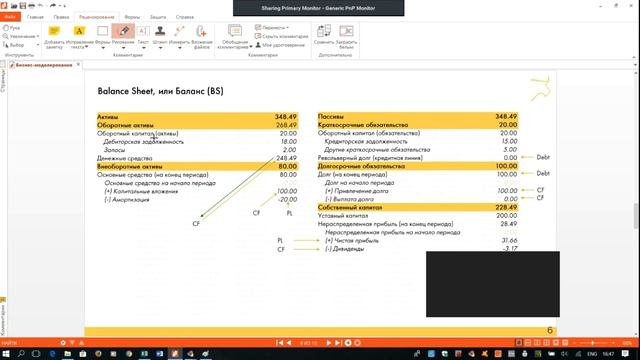Click the vertical scrollbar thumb

click(x=636, y=216)
